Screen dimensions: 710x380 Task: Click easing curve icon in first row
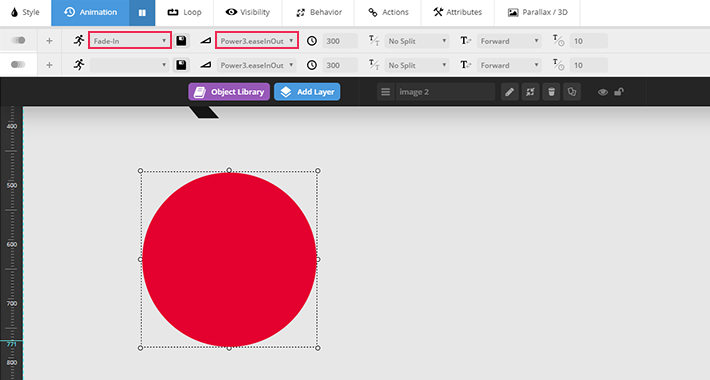pyautogui.click(x=206, y=41)
